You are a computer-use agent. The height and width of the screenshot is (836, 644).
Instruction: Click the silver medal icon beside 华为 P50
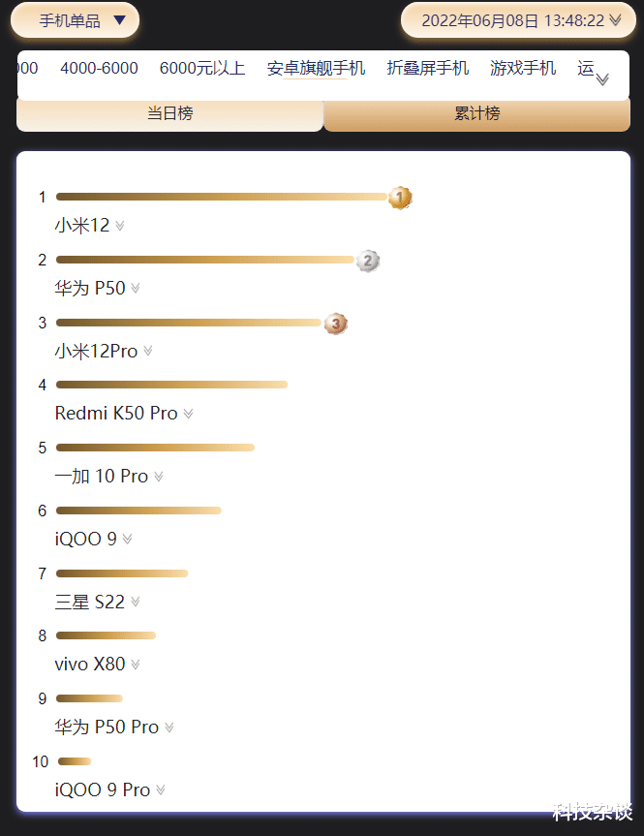[368, 260]
